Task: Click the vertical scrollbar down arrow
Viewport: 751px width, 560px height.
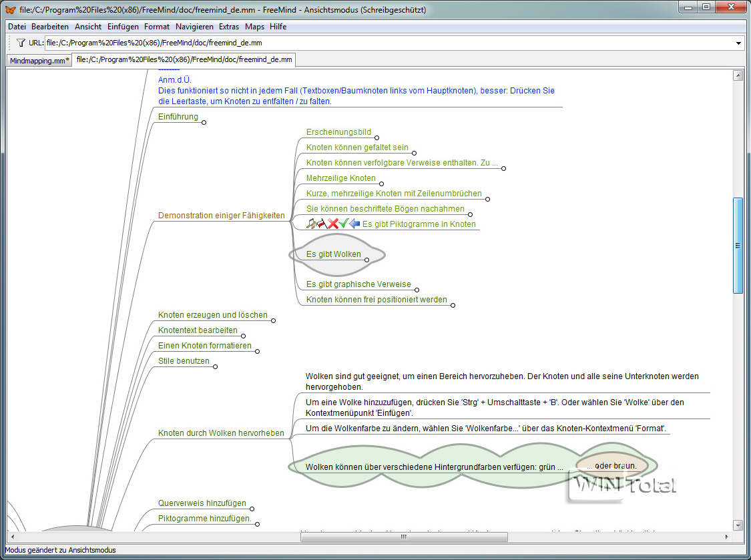Action: pyautogui.click(x=738, y=525)
